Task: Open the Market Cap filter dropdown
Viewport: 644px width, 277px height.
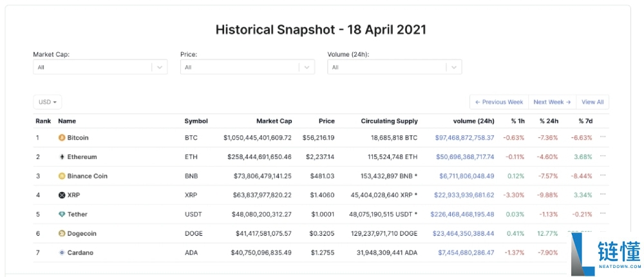Action: [x=100, y=67]
